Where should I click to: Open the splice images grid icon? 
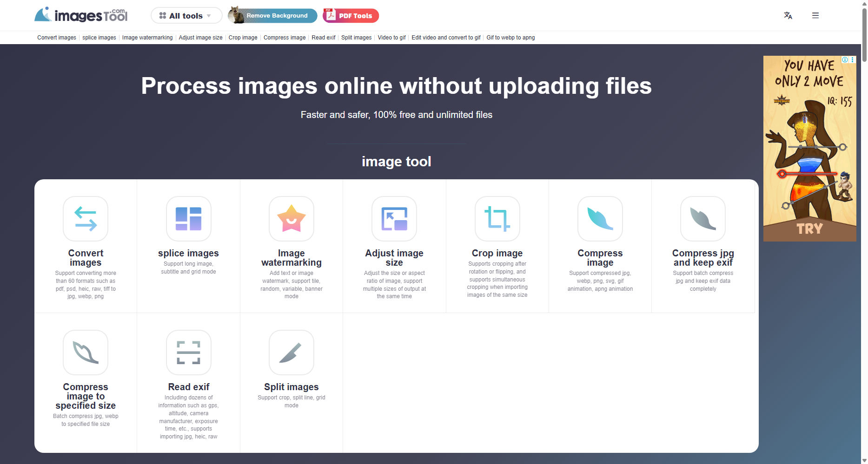click(x=188, y=219)
